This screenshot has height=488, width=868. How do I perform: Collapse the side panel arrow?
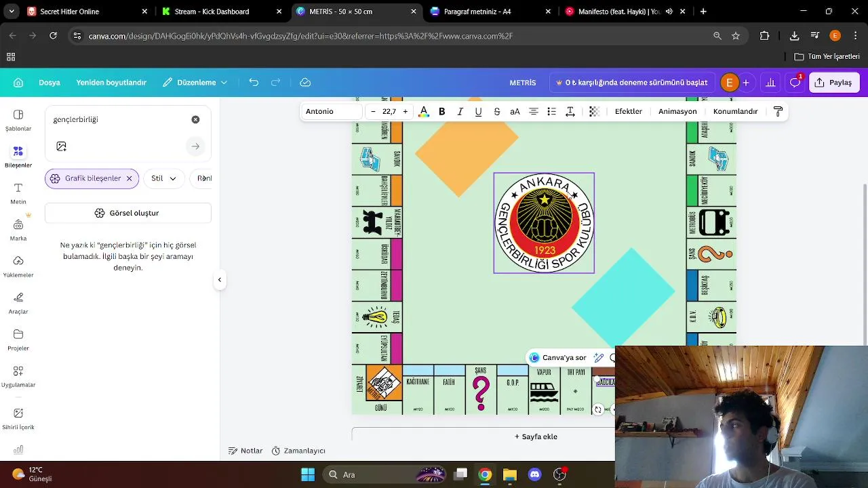pos(220,279)
